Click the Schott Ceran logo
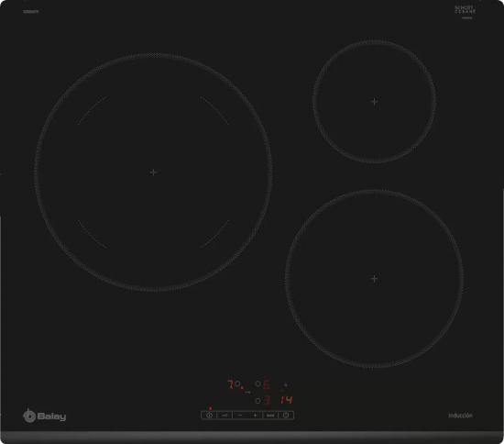504x444 pixels. (465, 10)
